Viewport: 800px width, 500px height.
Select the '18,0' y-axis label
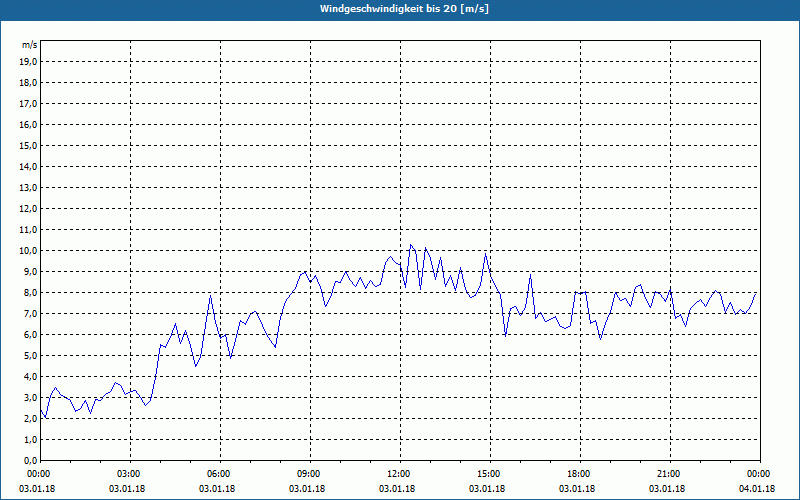point(28,83)
